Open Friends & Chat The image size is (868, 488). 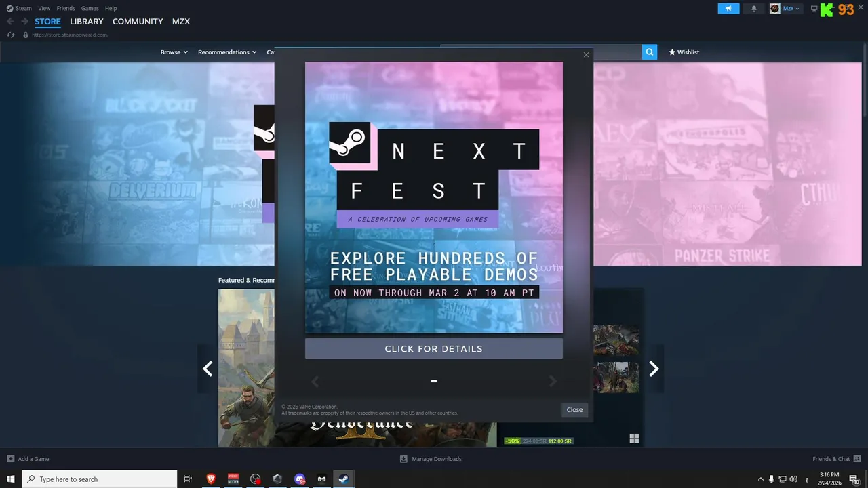tap(837, 459)
